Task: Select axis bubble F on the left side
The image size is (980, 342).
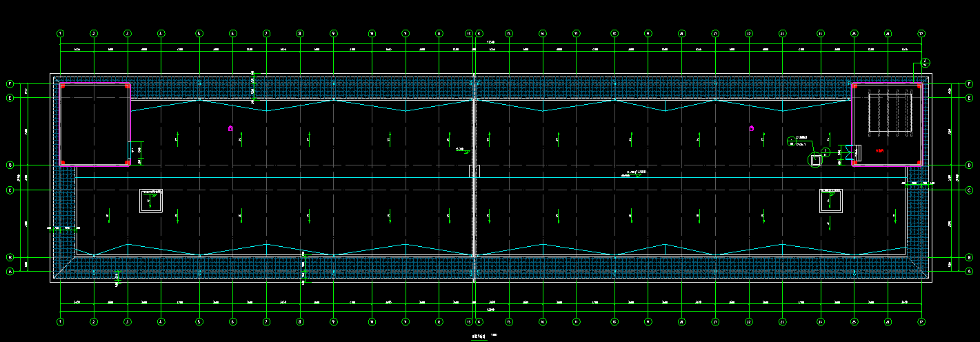Action: click(10, 83)
